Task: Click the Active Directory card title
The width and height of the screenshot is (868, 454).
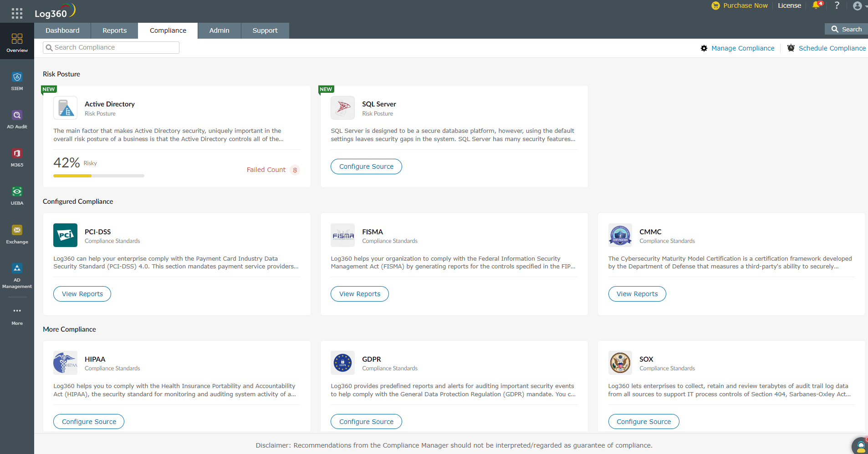Action: point(110,104)
